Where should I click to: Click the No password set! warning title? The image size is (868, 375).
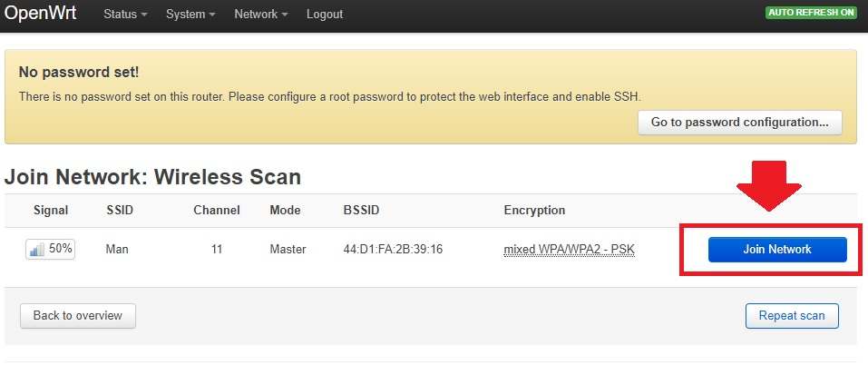pos(79,72)
